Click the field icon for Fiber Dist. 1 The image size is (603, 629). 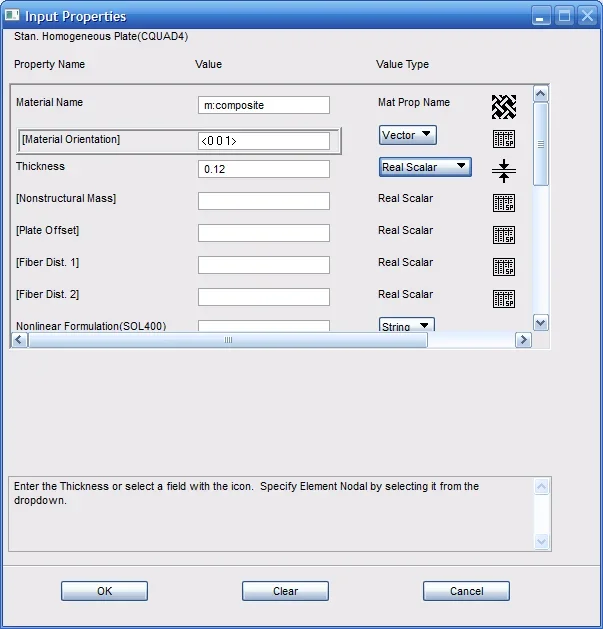(503, 267)
